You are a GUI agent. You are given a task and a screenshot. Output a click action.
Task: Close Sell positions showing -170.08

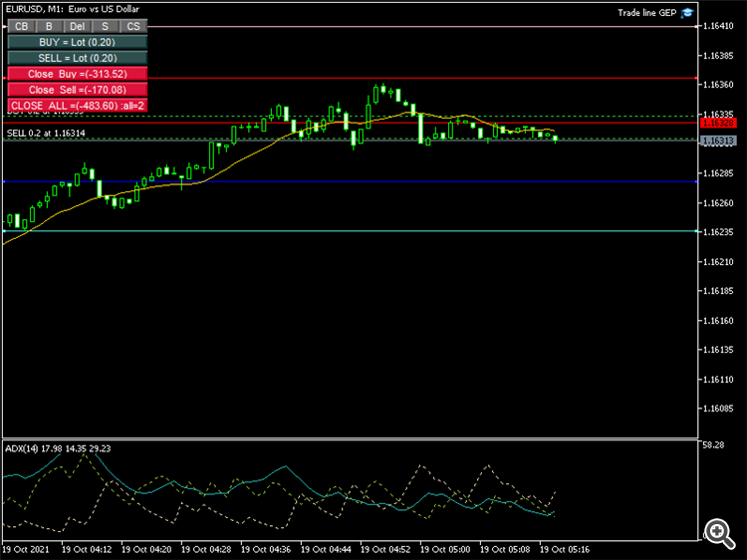tap(77, 90)
